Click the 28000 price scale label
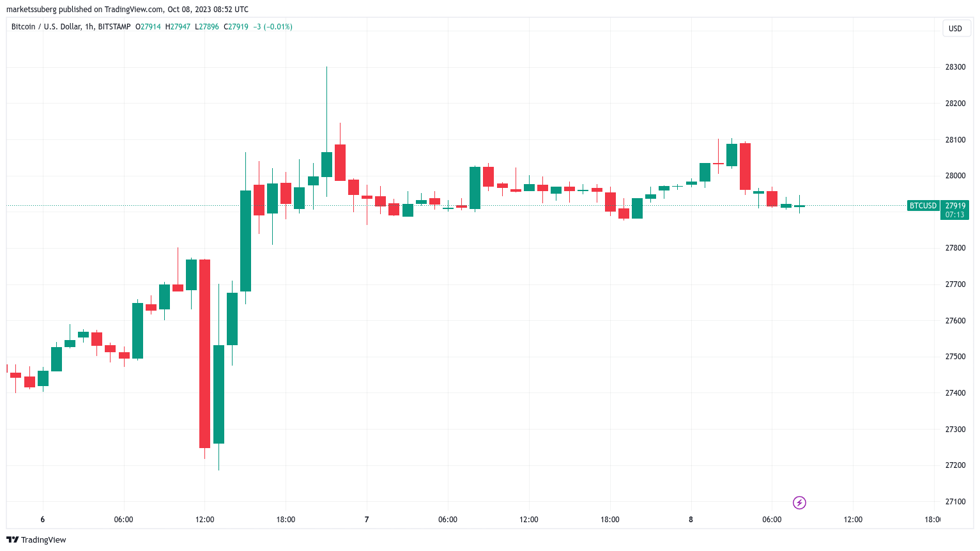This screenshot has height=551, width=980. point(955,176)
